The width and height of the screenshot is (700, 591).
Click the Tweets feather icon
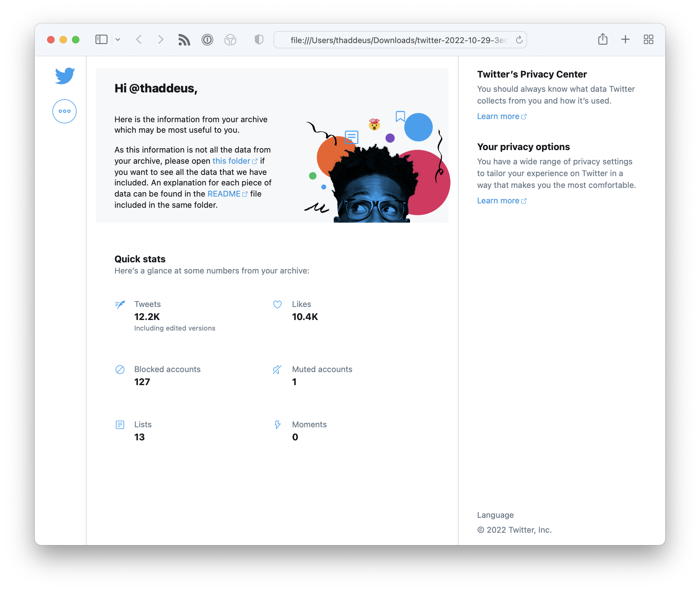pos(120,304)
